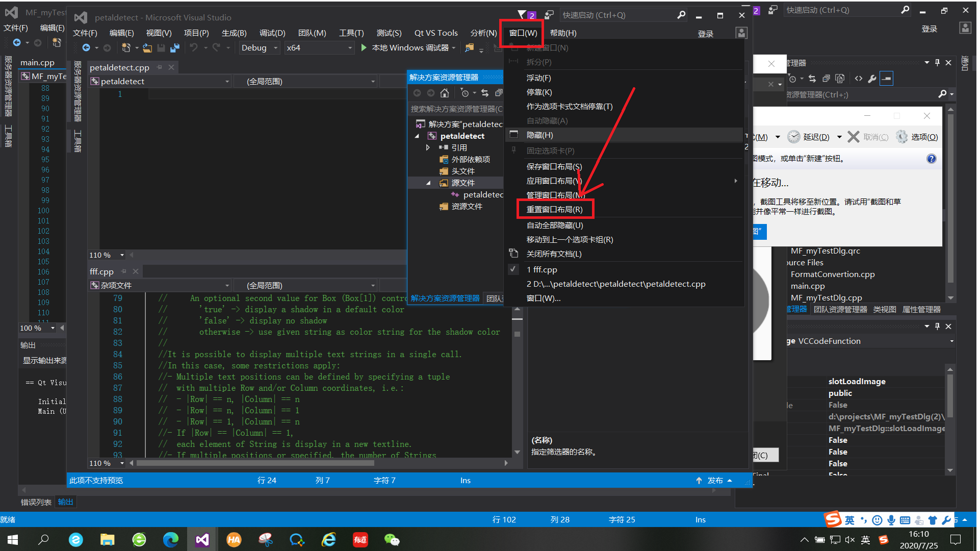Click the New Project toolbar icon
This screenshot has height=551, width=980.
[x=126, y=48]
